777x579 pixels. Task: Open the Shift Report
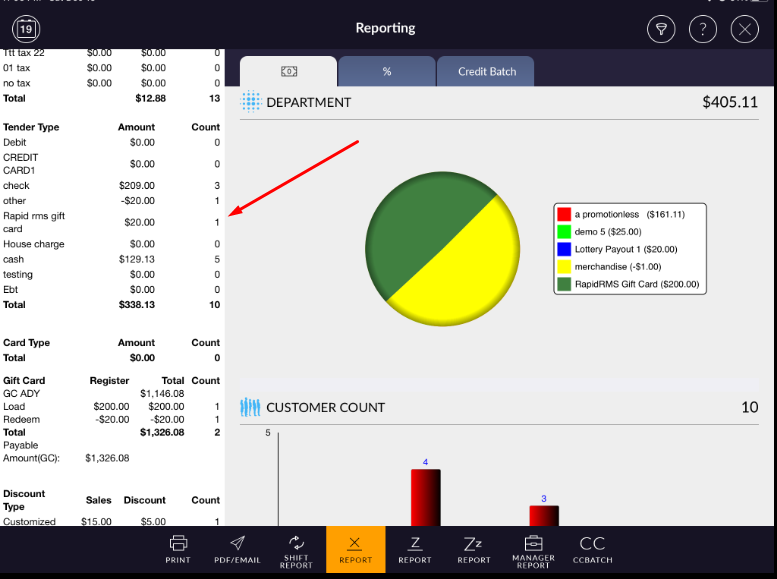point(296,549)
